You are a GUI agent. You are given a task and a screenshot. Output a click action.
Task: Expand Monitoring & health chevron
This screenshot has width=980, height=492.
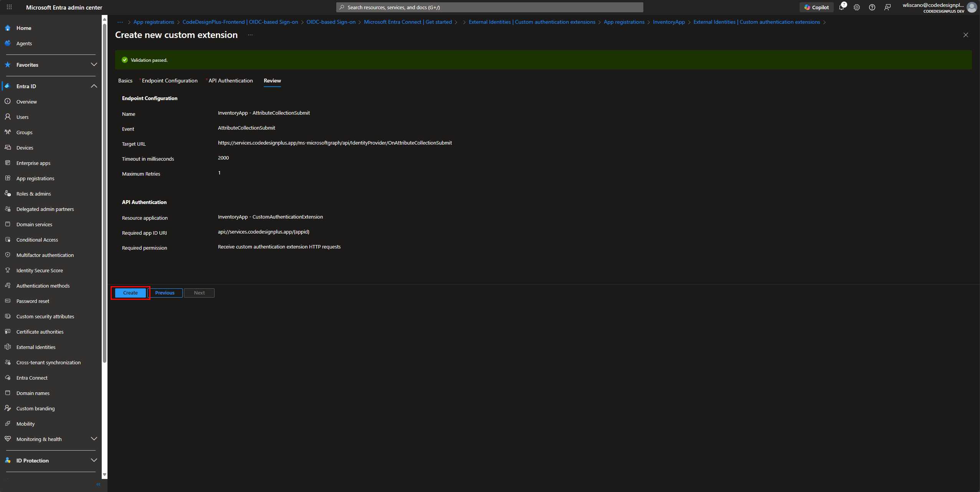point(94,439)
